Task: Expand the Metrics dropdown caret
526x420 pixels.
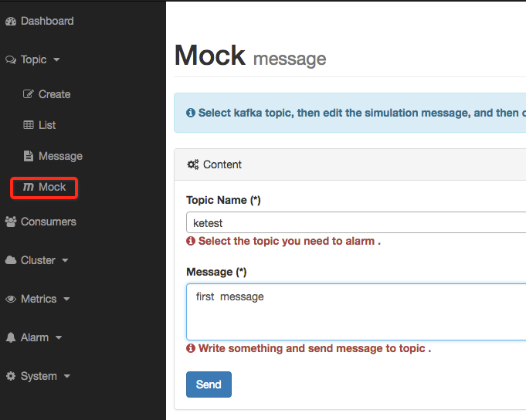Action: (66, 299)
